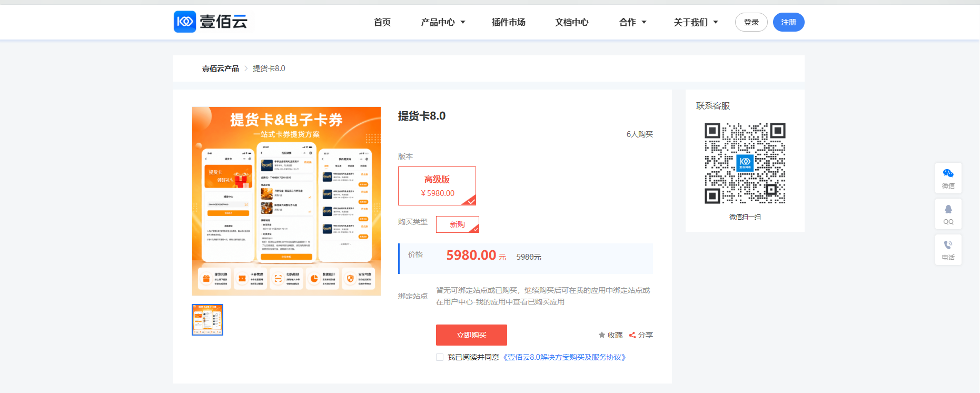The height and width of the screenshot is (393, 980).
Task: Select the small product thumbnail image
Action: pos(207,320)
